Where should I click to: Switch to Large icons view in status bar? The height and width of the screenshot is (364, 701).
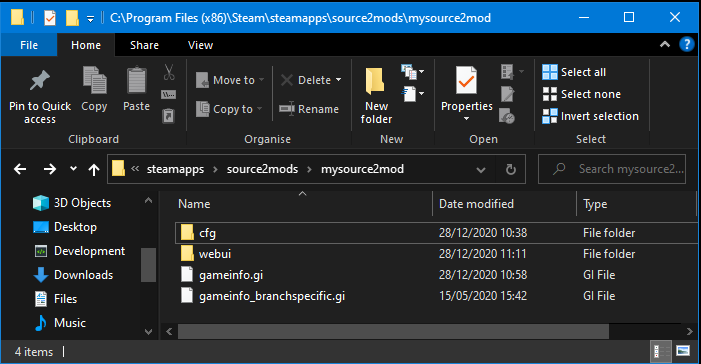(x=683, y=351)
